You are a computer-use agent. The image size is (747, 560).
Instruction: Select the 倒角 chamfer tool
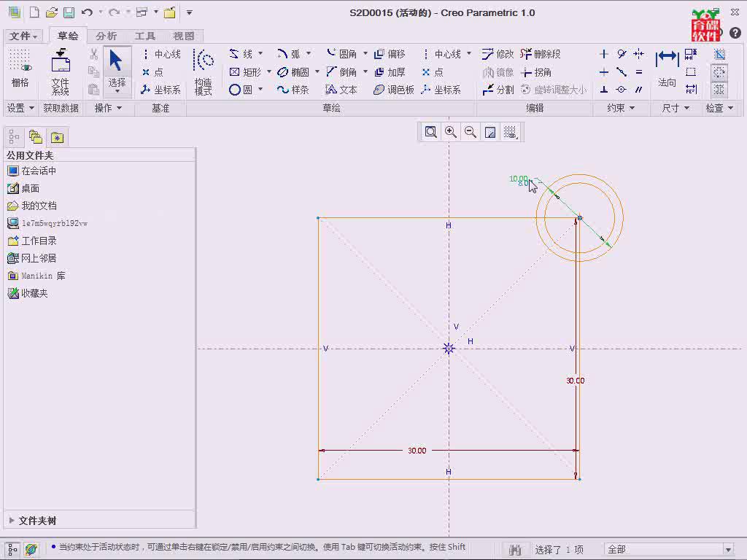(342, 72)
